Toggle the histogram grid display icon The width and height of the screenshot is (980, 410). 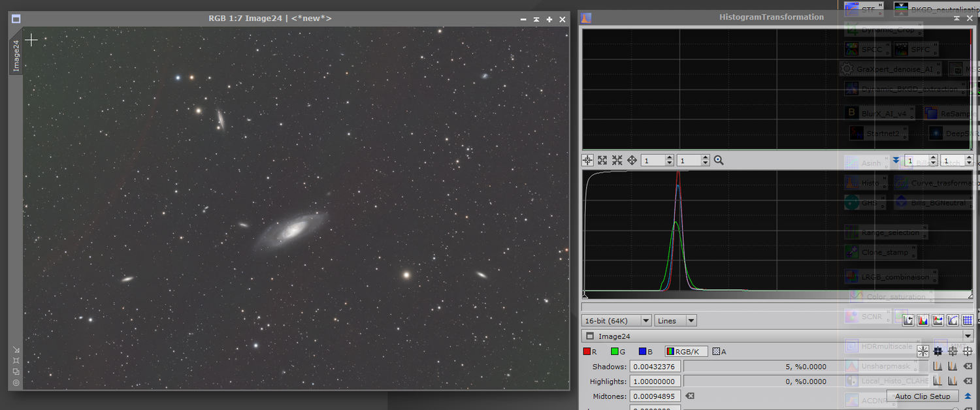click(968, 321)
